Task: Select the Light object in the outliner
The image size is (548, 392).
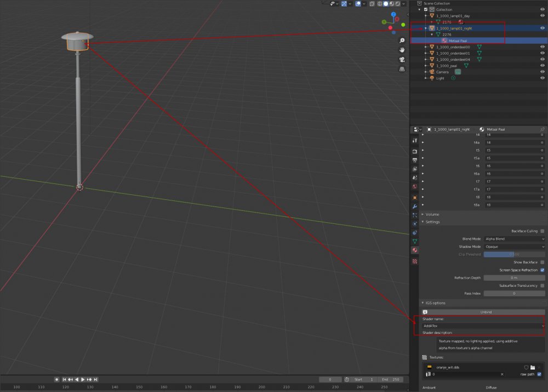Action: pos(440,78)
